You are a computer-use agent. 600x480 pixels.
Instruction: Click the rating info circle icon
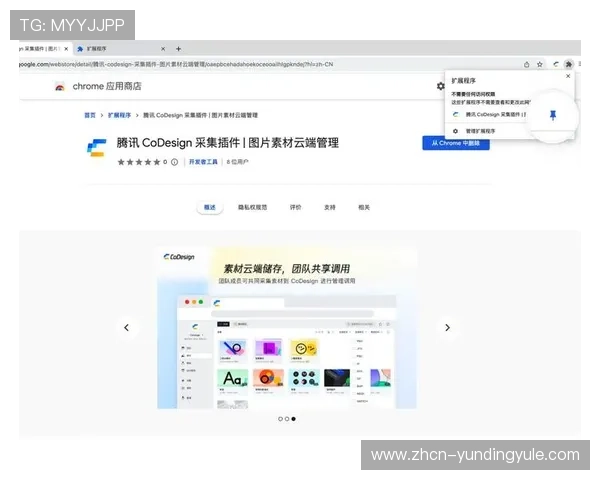(174, 162)
